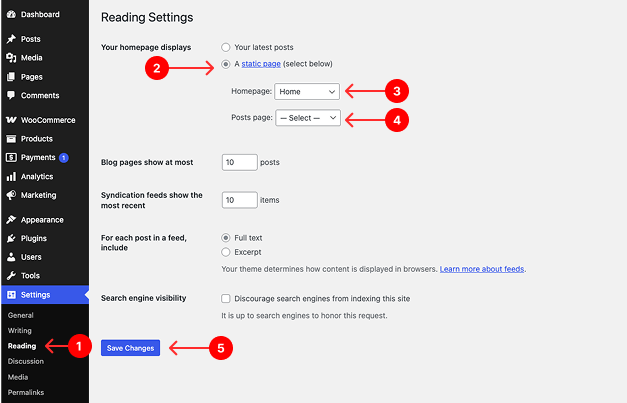Click the Analytics bar chart icon
627x403 pixels.
coord(10,176)
